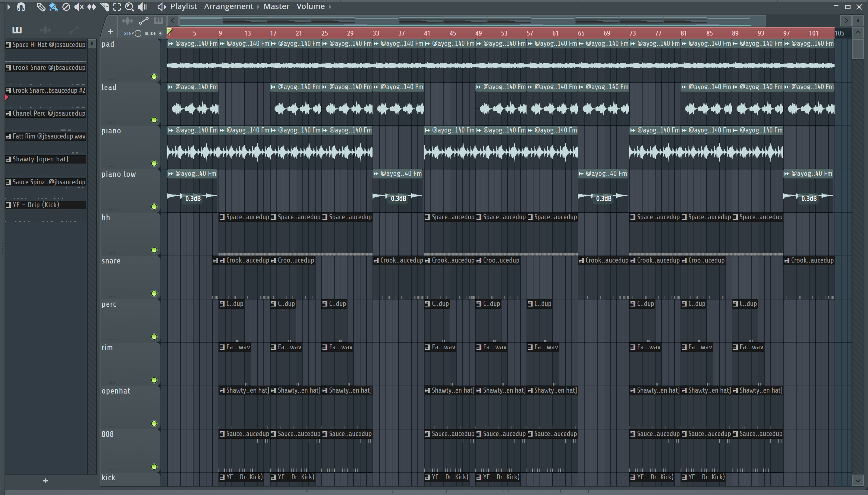Adjust -0.3dB gain on first piano low clip
Image resolution: width=868 pixels, height=495 pixels.
coord(192,198)
